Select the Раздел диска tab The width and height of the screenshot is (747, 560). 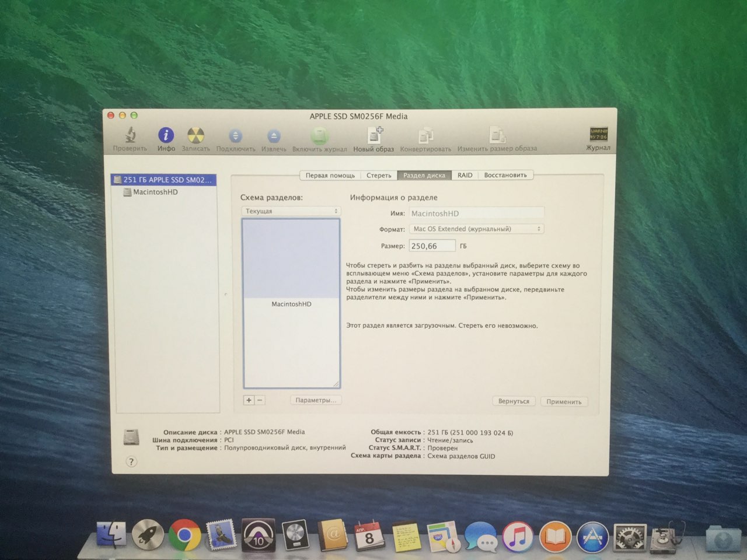click(424, 175)
